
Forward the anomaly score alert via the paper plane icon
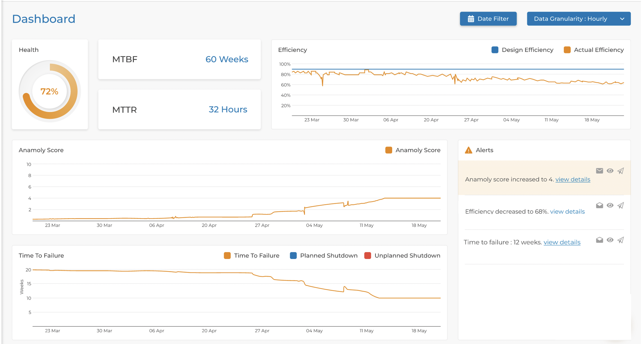(620, 171)
